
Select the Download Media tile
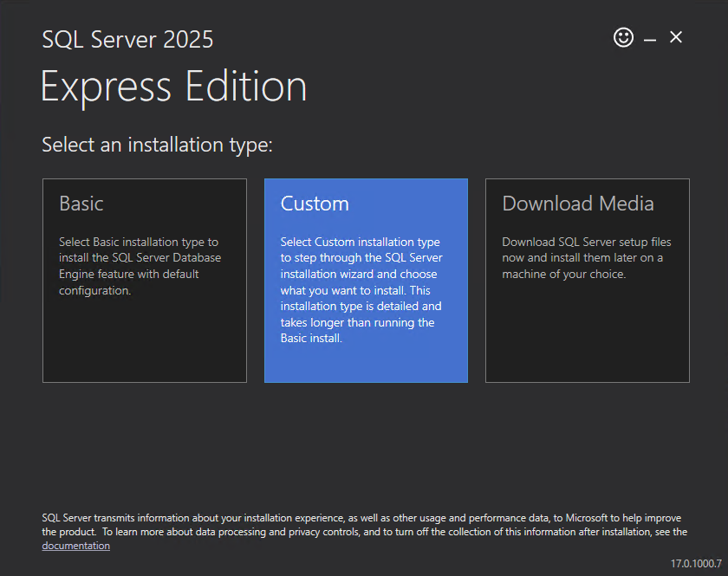[588, 281]
